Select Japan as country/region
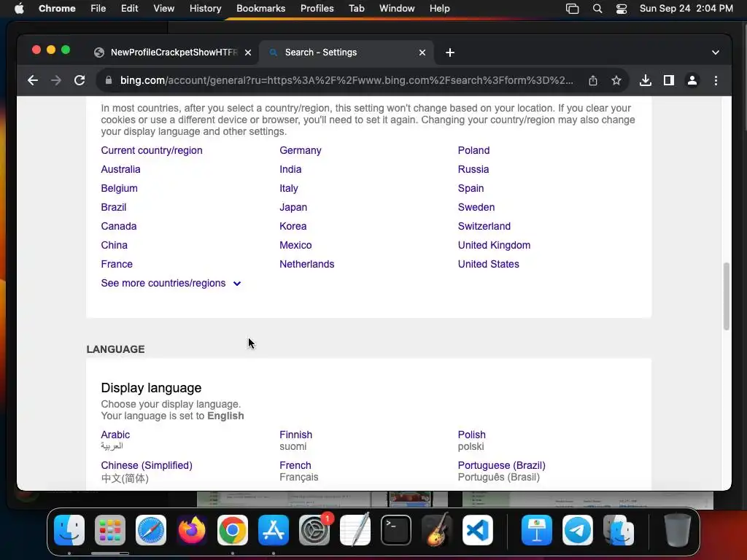The image size is (747, 560). (293, 208)
